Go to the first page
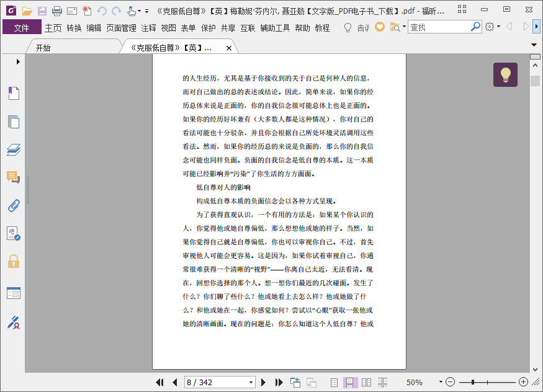The height and width of the screenshot is (392, 543). point(159,382)
